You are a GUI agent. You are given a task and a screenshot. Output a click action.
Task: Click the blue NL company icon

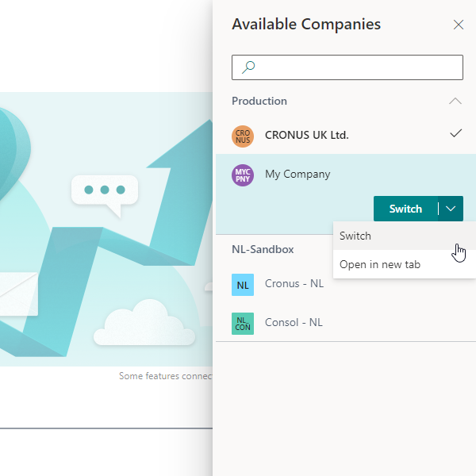point(243,285)
